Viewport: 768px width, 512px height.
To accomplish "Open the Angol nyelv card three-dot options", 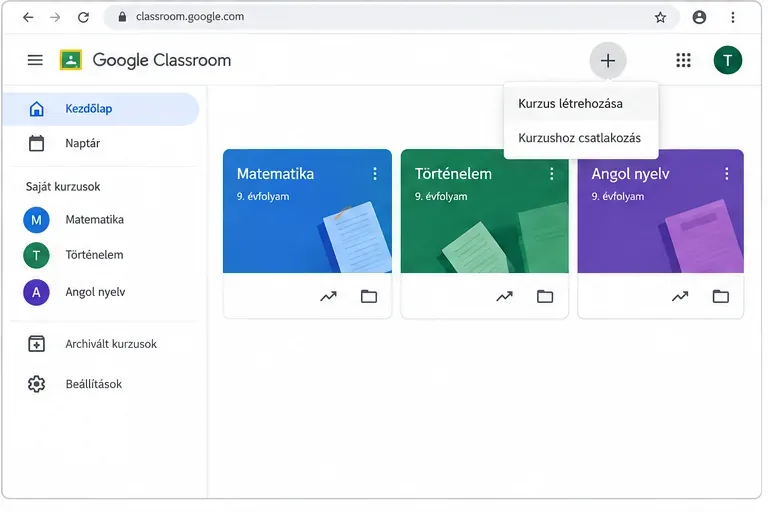I will (726, 173).
